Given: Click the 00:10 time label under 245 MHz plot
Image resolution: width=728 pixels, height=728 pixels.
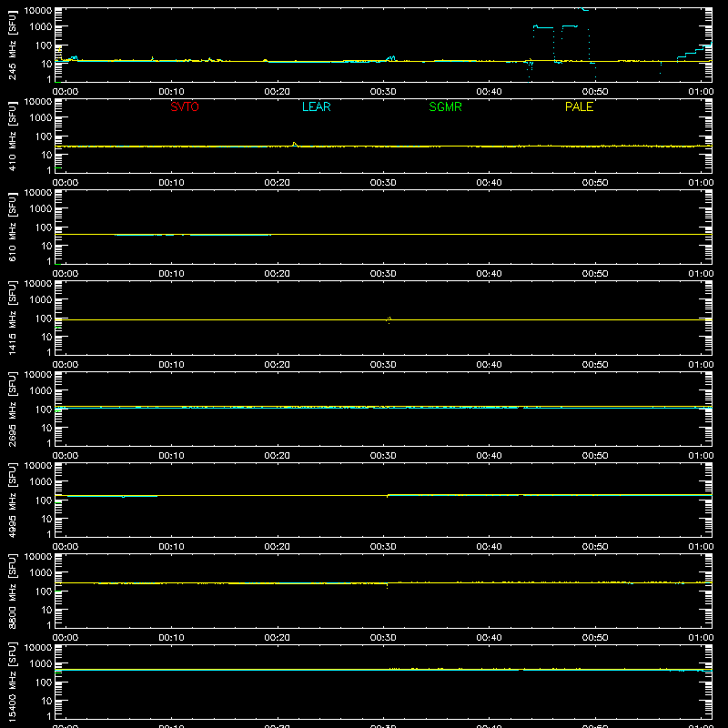Looking at the screenshot, I should pos(171,92).
